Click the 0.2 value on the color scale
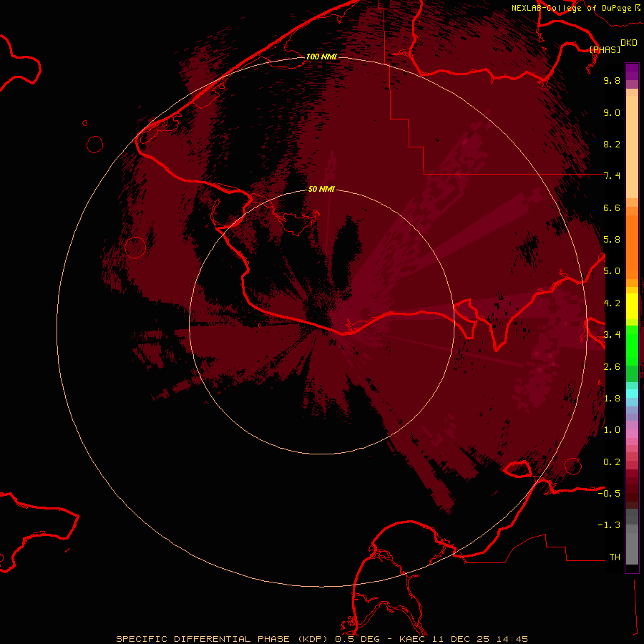Viewport: 644px width, 644px height. tap(612, 462)
